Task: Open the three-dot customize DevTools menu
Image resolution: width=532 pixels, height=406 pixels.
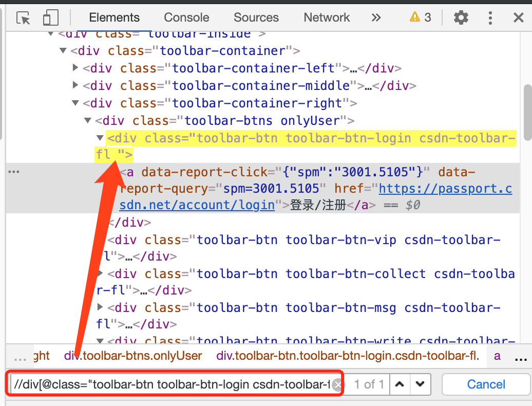Action: tap(489, 17)
